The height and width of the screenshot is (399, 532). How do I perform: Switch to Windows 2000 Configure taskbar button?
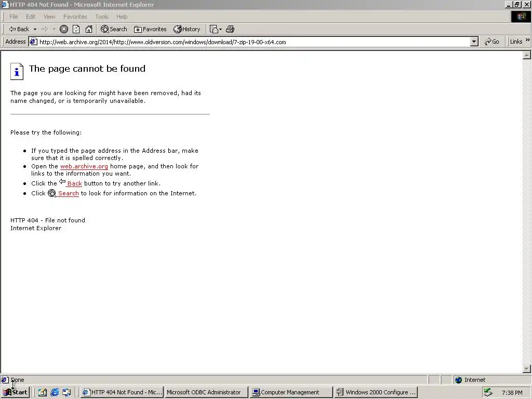click(376, 392)
